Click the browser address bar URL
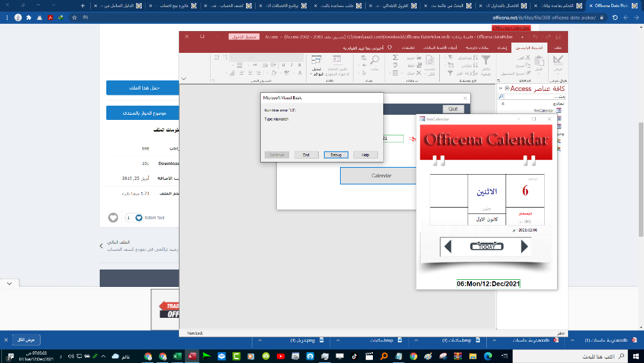 pos(544,17)
